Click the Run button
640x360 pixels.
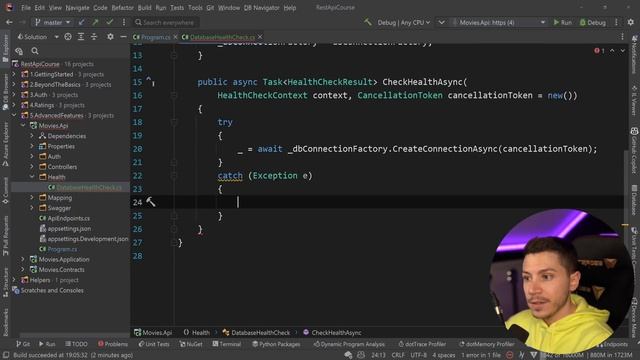pos(562,22)
